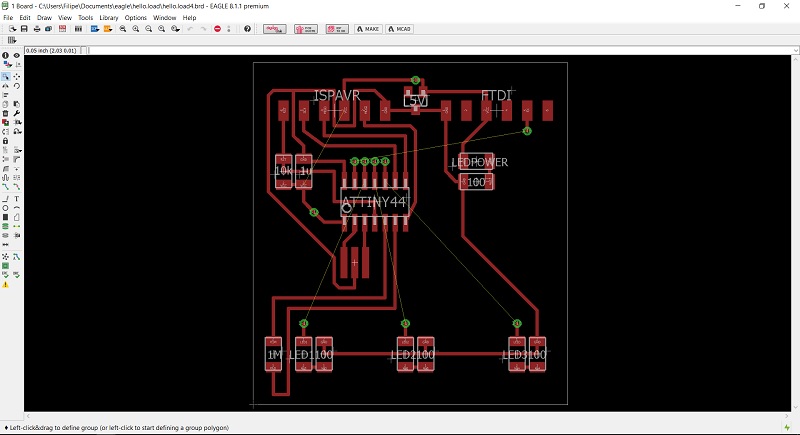The image size is (800, 435).
Task: Select the Hole tool
Action: coord(6,236)
